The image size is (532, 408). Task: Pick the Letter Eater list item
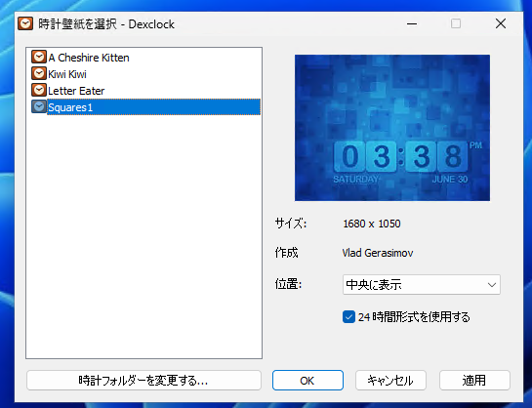[x=76, y=91]
